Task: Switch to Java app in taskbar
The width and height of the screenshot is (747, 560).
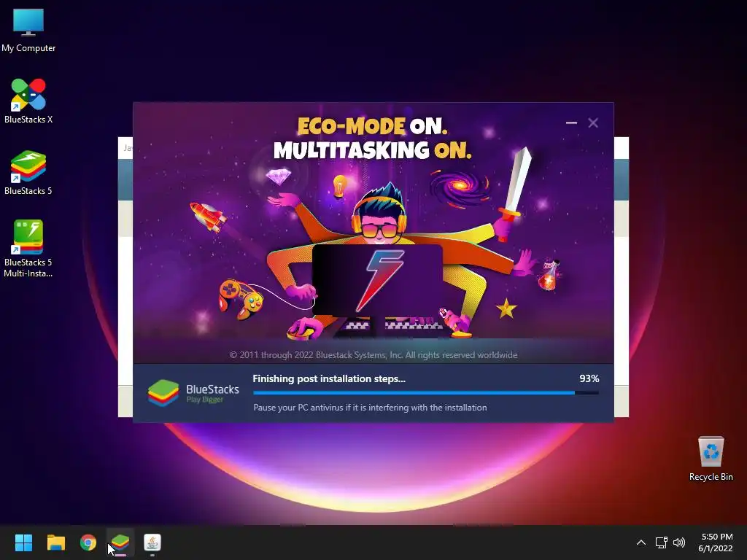Action: (x=152, y=542)
